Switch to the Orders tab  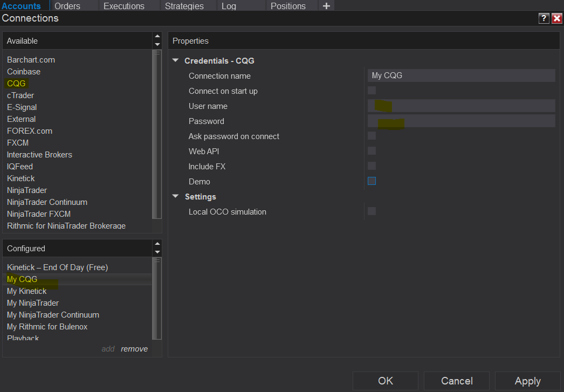pyautogui.click(x=67, y=6)
